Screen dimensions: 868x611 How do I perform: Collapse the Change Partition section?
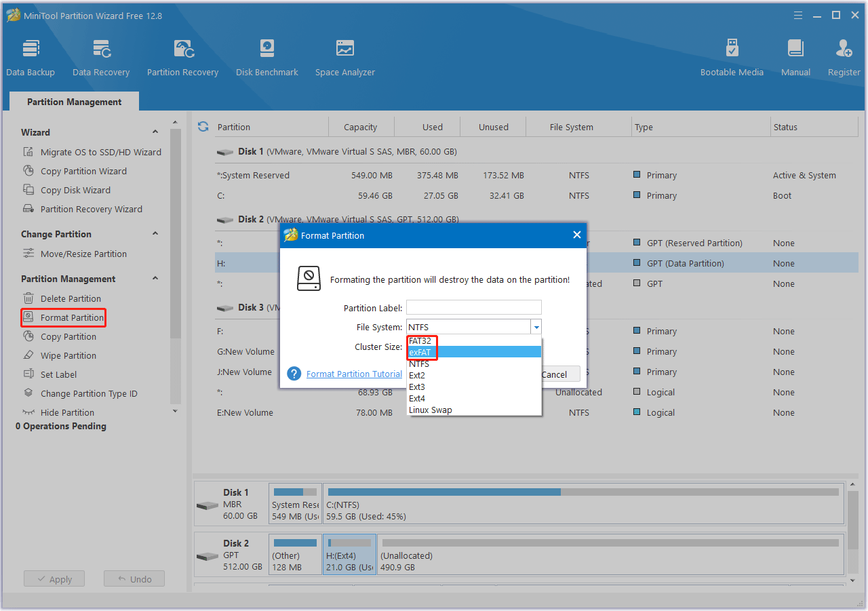(155, 234)
